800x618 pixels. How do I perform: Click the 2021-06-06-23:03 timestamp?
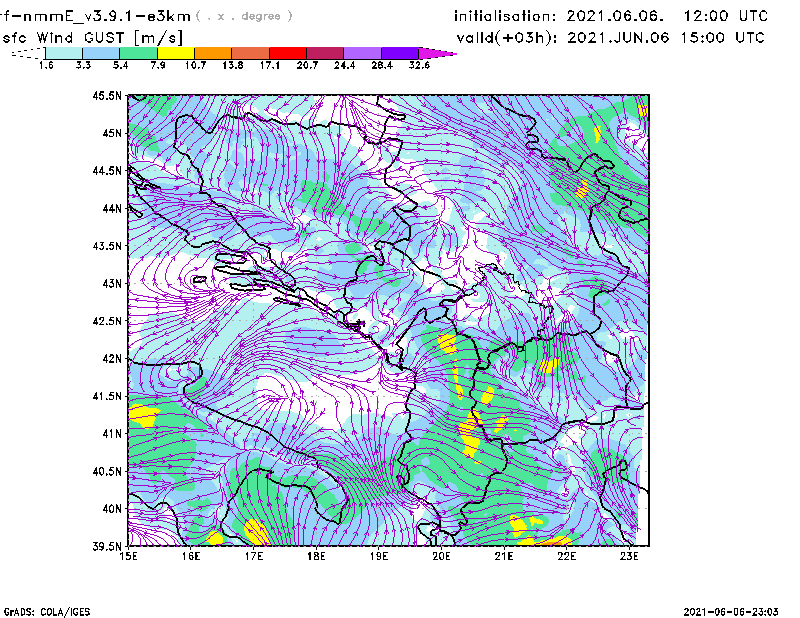[x=731, y=611]
